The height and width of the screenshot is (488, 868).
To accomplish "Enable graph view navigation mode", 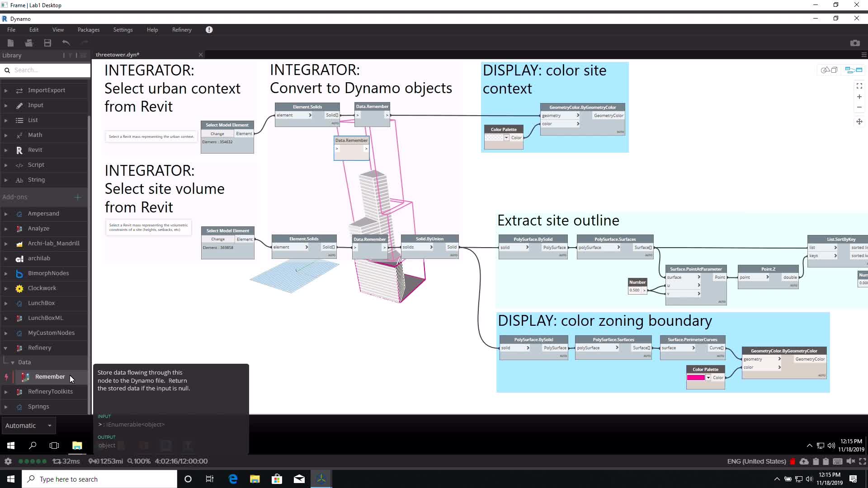I will 854,70.
